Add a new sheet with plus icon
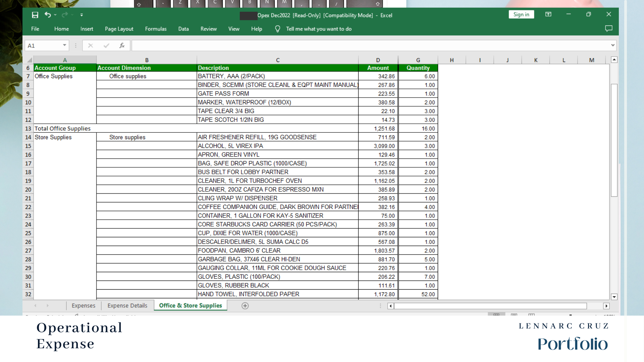The image size is (644, 362). click(245, 306)
